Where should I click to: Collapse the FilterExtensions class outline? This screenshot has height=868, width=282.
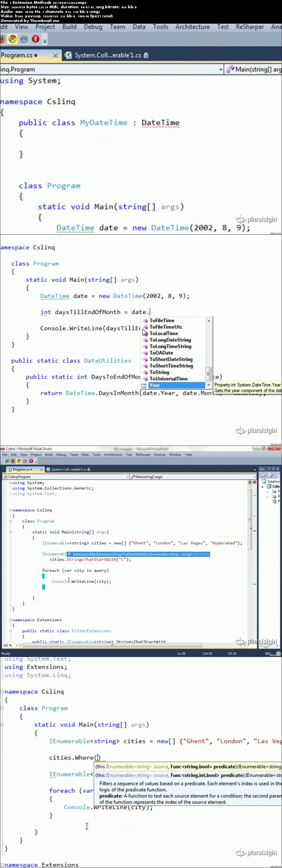[x=10, y=631]
